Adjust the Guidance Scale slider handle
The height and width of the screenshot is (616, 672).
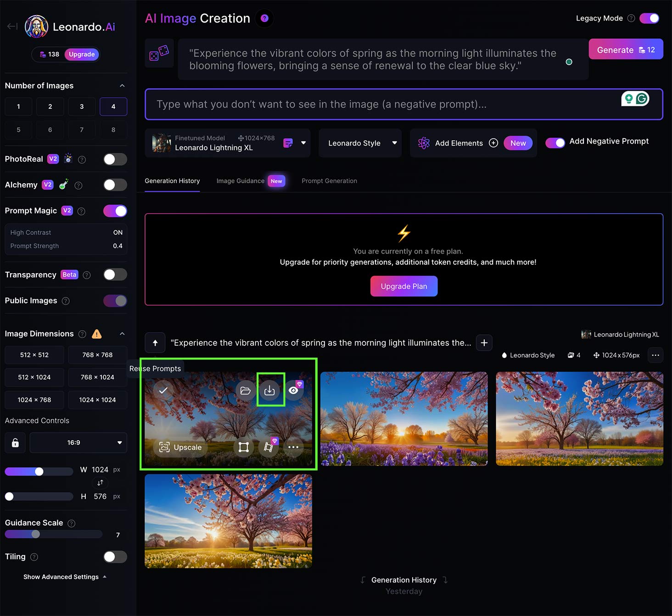(x=36, y=534)
